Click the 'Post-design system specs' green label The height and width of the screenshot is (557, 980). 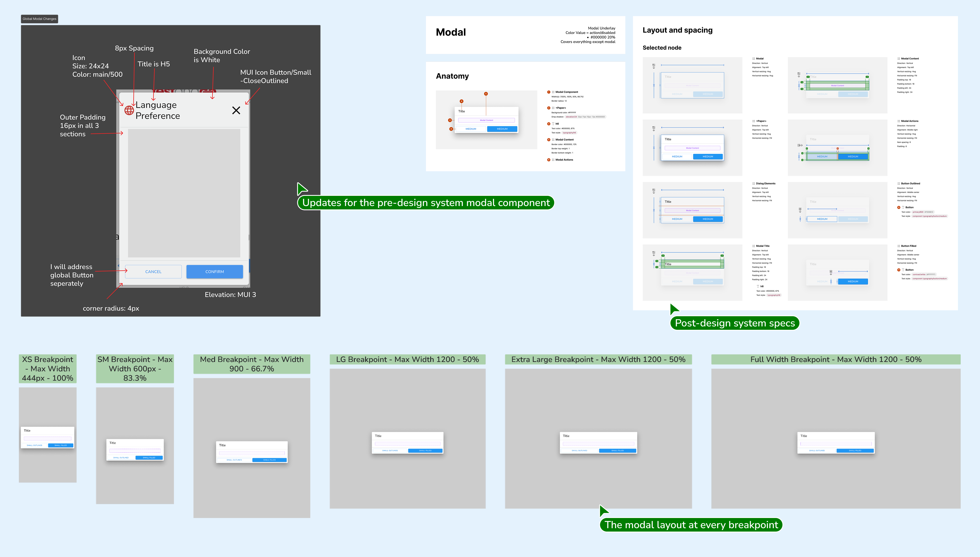[x=735, y=323]
